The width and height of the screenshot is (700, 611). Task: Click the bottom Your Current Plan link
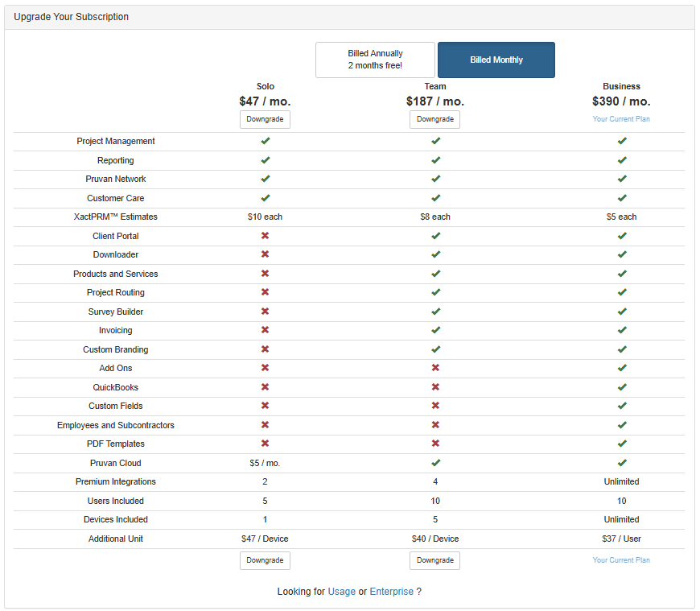click(x=621, y=560)
